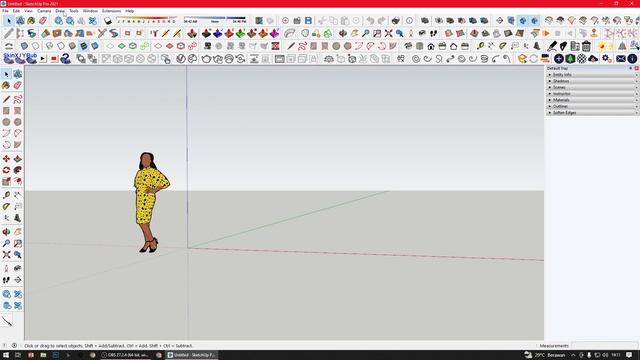Open the Draw menu
The image size is (640, 360).
pyautogui.click(x=60, y=11)
